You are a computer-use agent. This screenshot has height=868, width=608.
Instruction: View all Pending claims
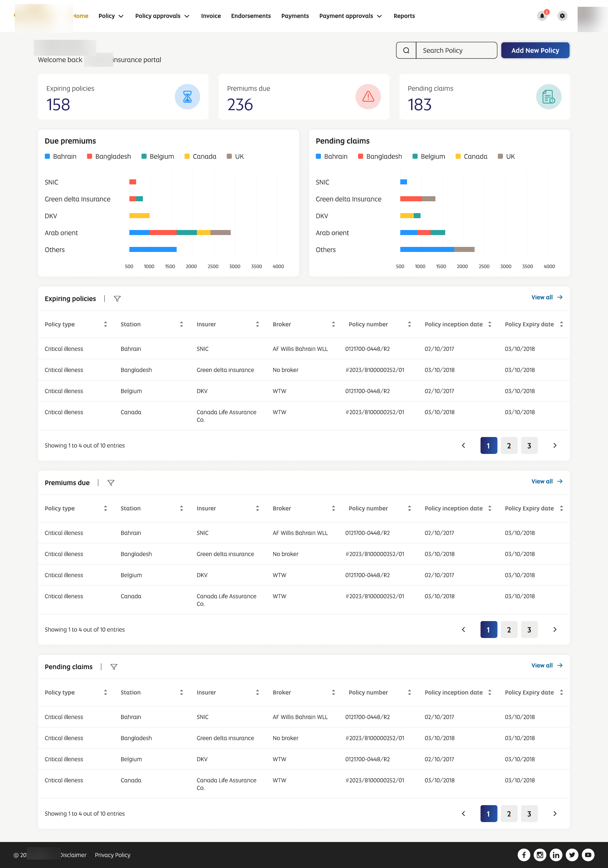(547, 666)
